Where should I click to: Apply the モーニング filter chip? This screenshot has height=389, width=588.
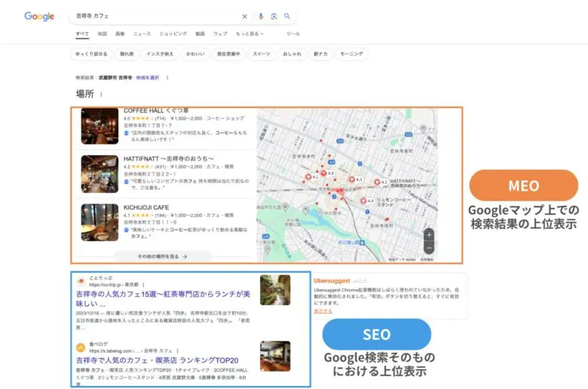(x=352, y=54)
